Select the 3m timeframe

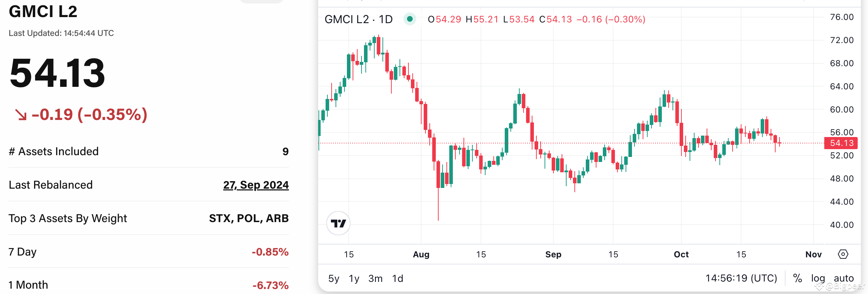(376, 279)
